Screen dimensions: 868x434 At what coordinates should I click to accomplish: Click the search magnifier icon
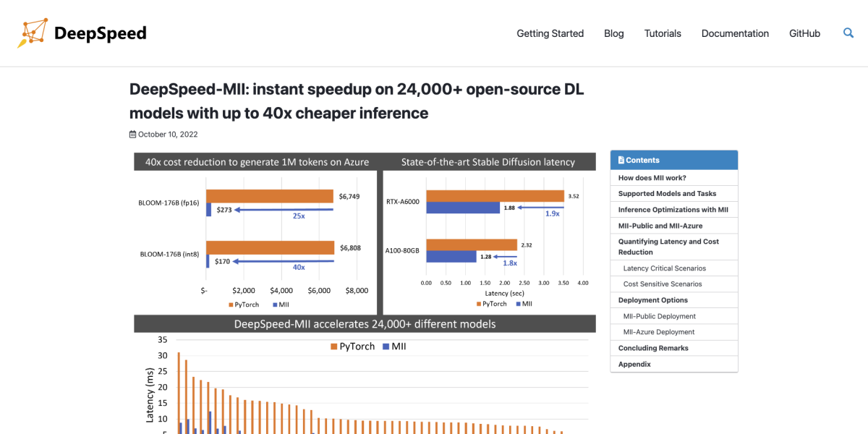pyautogui.click(x=848, y=33)
